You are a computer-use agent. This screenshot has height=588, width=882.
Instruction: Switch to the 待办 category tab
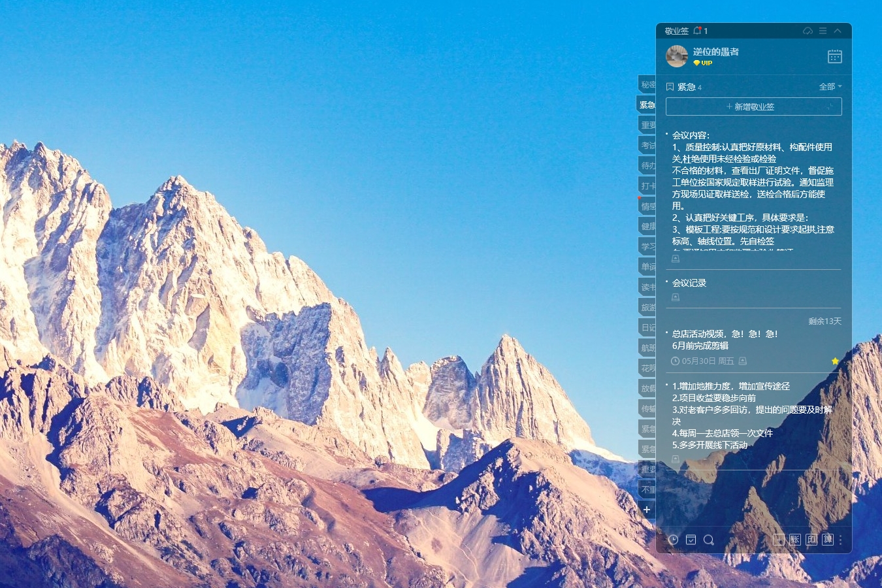point(647,165)
